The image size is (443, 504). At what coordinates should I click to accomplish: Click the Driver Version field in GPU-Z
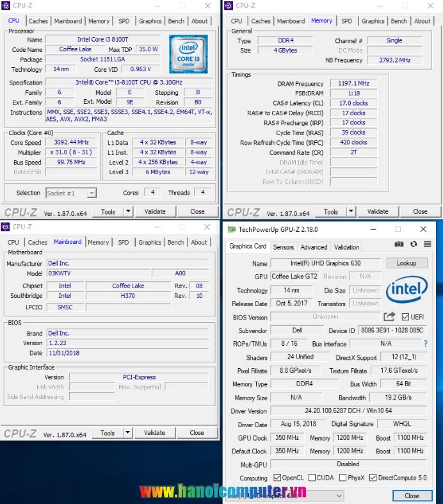[x=348, y=411]
